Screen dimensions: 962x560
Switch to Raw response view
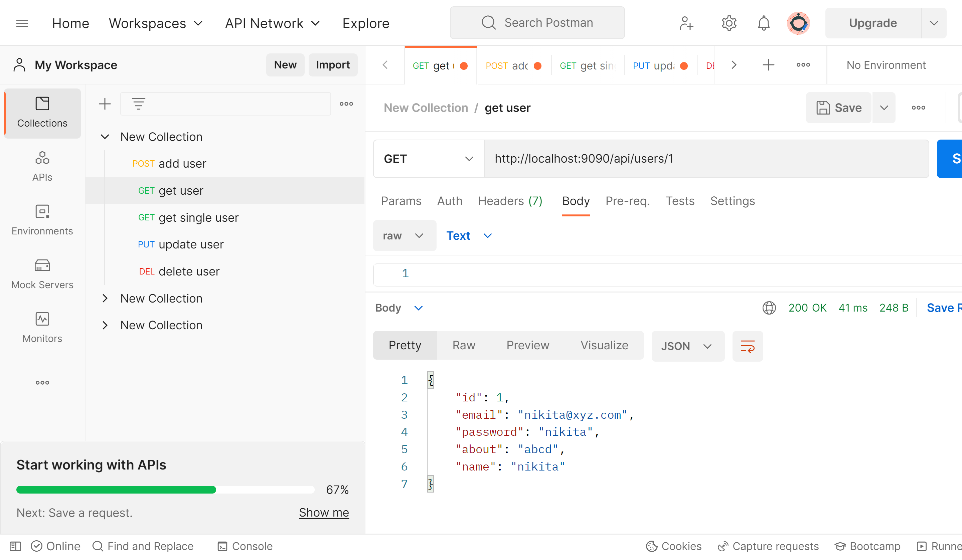464,345
